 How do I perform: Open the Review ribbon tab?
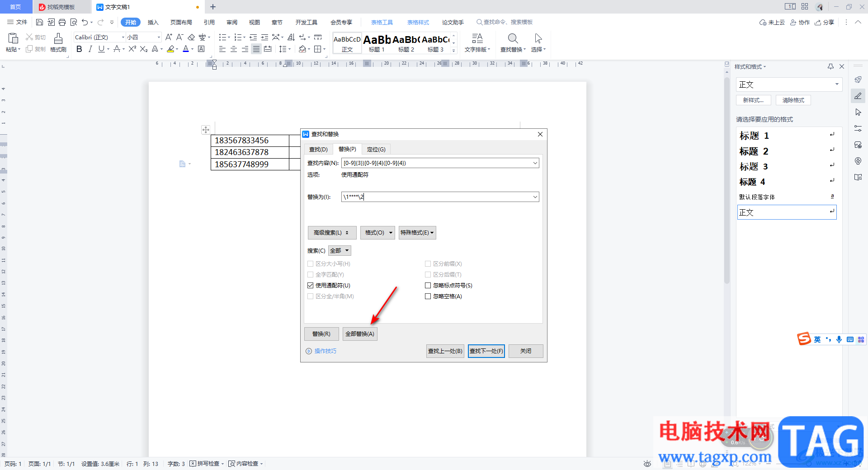232,22
